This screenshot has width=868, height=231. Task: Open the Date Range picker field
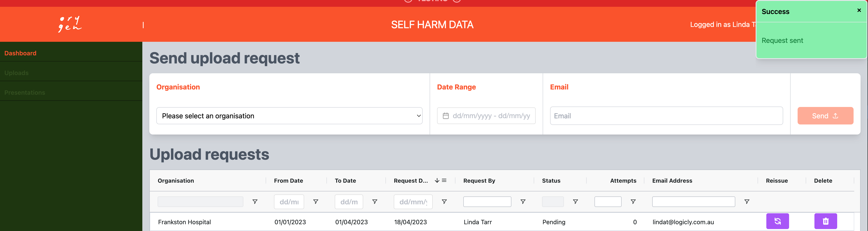pyautogui.click(x=486, y=116)
